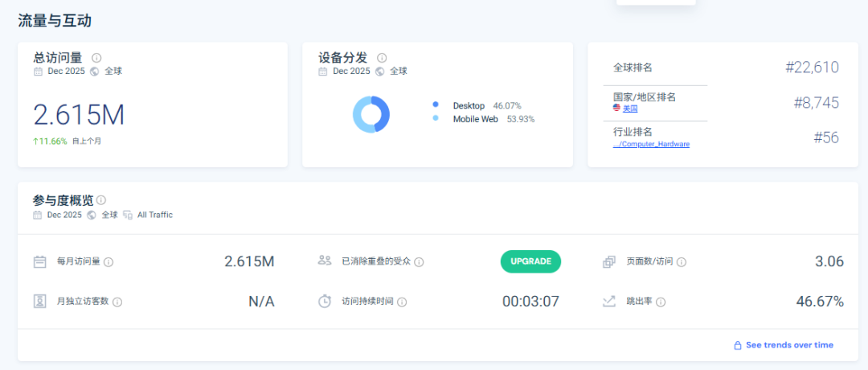Open info icon beside 参与度概览
This screenshot has width=868, height=370.
(101, 200)
